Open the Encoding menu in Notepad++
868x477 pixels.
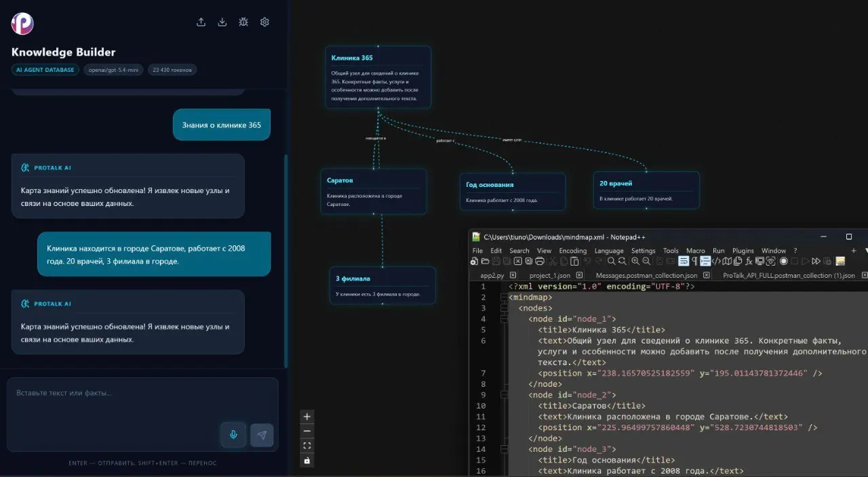pyautogui.click(x=573, y=251)
